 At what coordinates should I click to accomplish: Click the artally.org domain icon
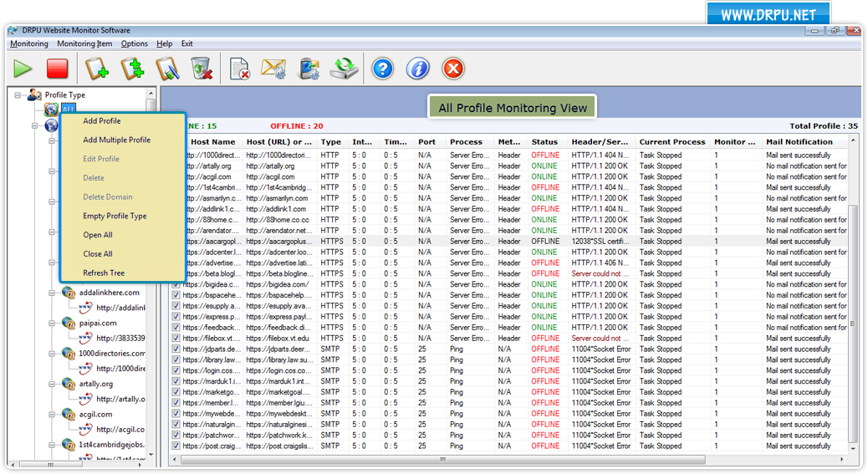tap(69, 383)
